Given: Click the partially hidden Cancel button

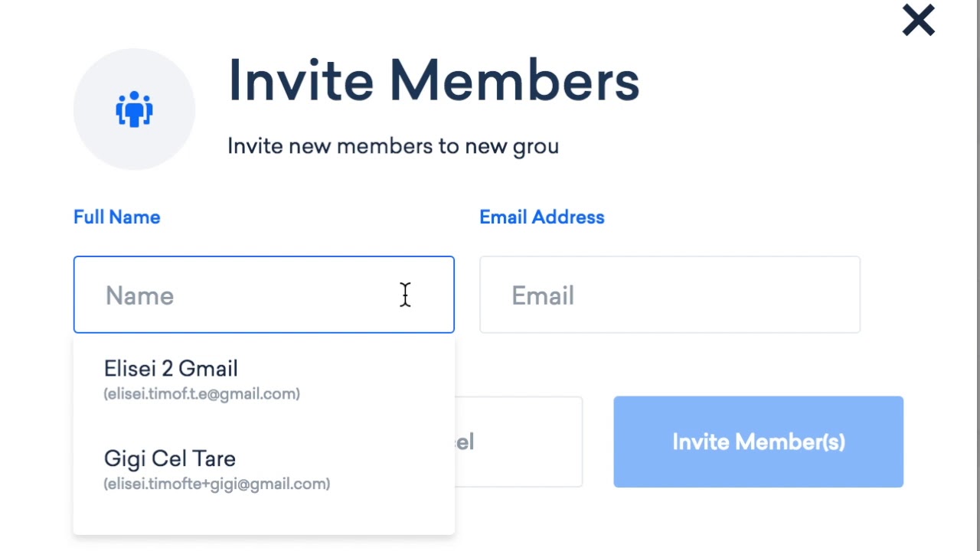Looking at the screenshot, I should pyautogui.click(x=521, y=442).
